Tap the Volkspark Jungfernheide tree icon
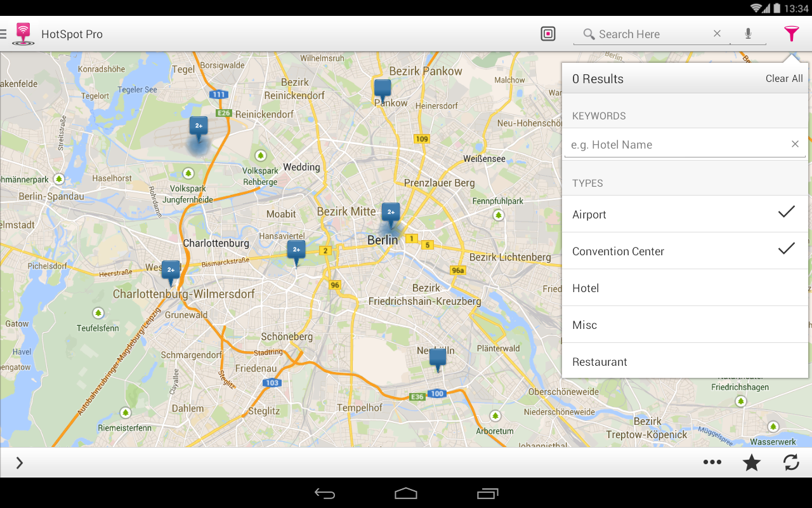Screen dimensions: 812x508 pos(188,173)
